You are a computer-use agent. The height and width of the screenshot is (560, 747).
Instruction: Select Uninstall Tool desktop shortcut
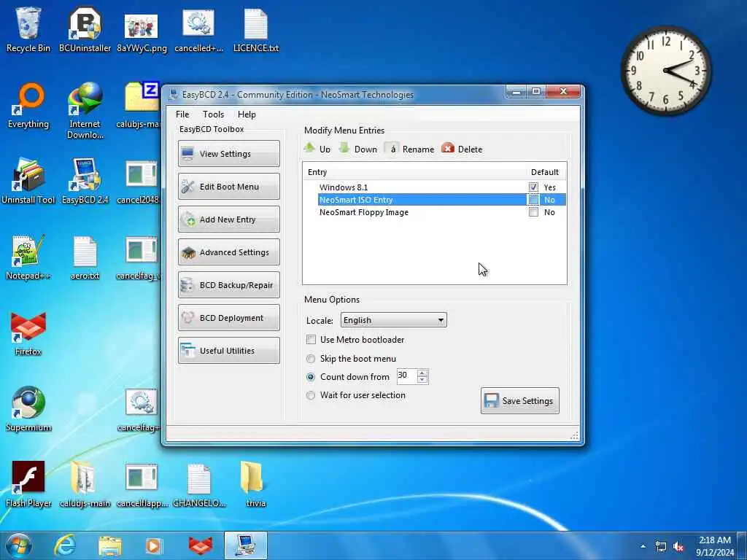(x=28, y=181)
